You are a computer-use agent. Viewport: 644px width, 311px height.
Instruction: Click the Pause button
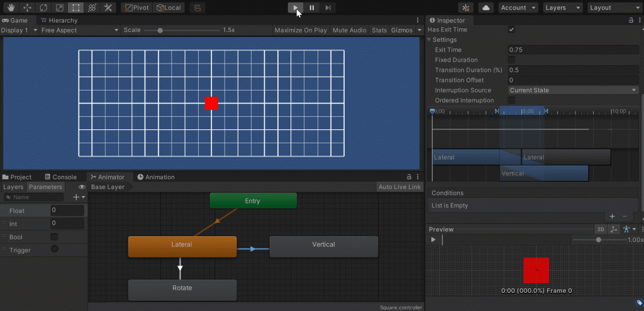[311, 8]
